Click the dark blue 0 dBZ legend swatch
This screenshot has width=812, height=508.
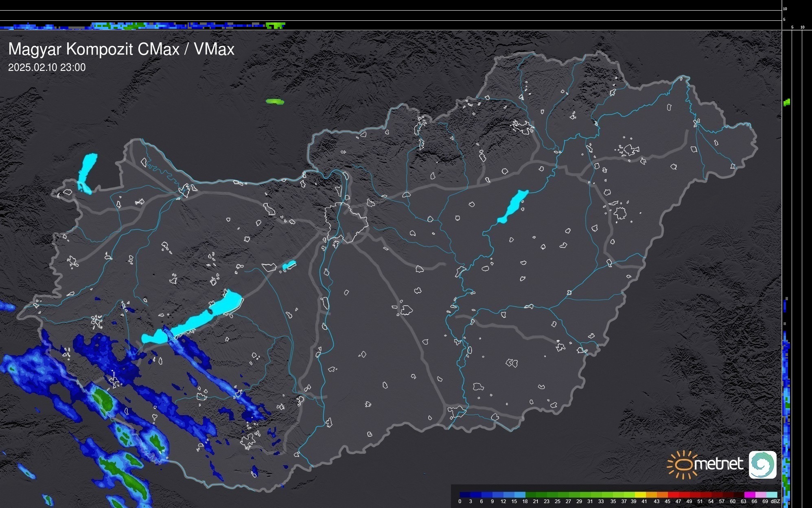click(465, 495)
